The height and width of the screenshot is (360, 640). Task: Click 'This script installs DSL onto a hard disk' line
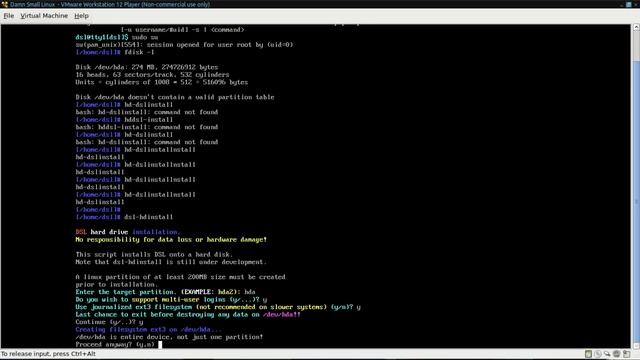pos(154,255)
